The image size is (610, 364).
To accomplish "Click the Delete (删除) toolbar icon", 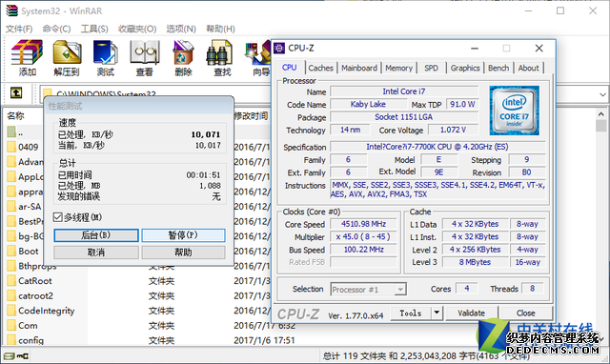I will (183, 57).
